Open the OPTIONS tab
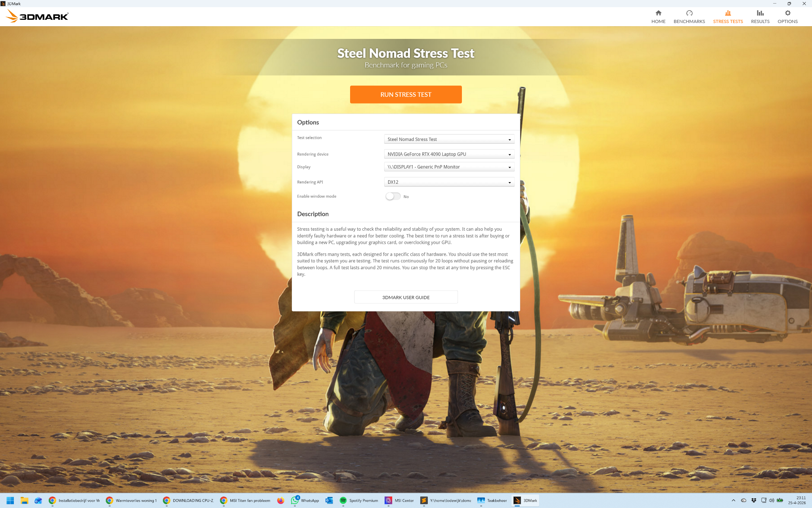Image resolution: width=812 pixels, height=508 pixels. (787, 17)
